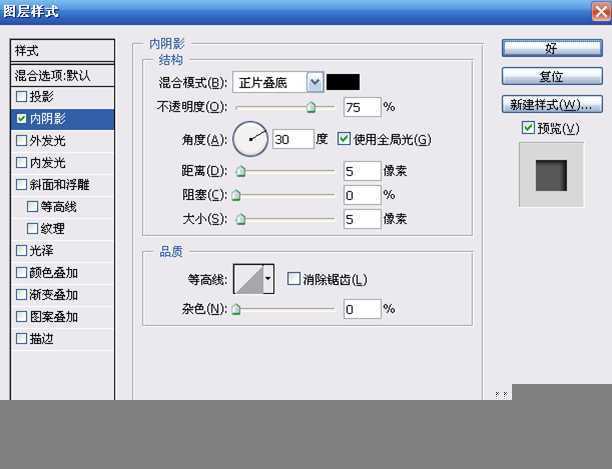Open the contour picker dropdown arrow
Viewport: 612px width, 469px height.
click(268, 279)
